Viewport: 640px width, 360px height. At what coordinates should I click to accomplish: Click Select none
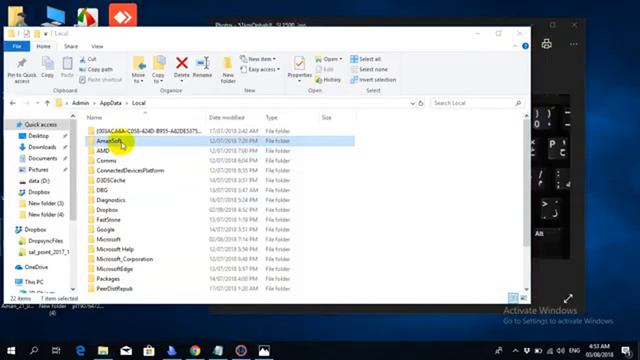pos(369,69)
